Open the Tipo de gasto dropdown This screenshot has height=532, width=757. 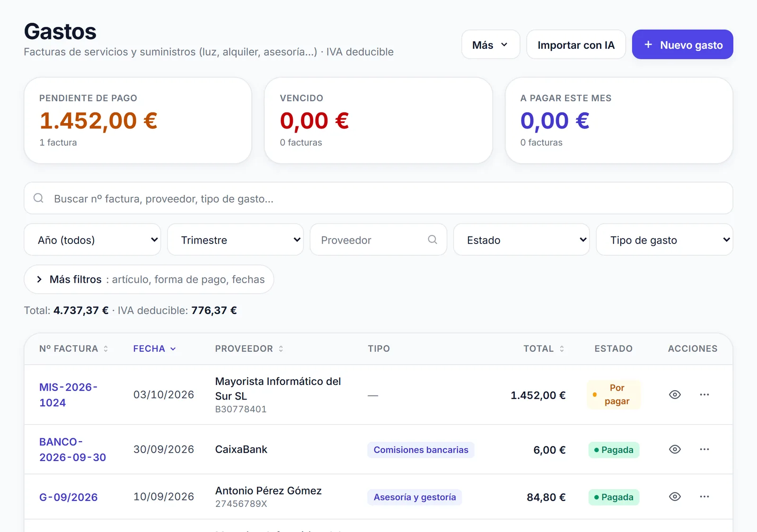(x=665, y=240)
